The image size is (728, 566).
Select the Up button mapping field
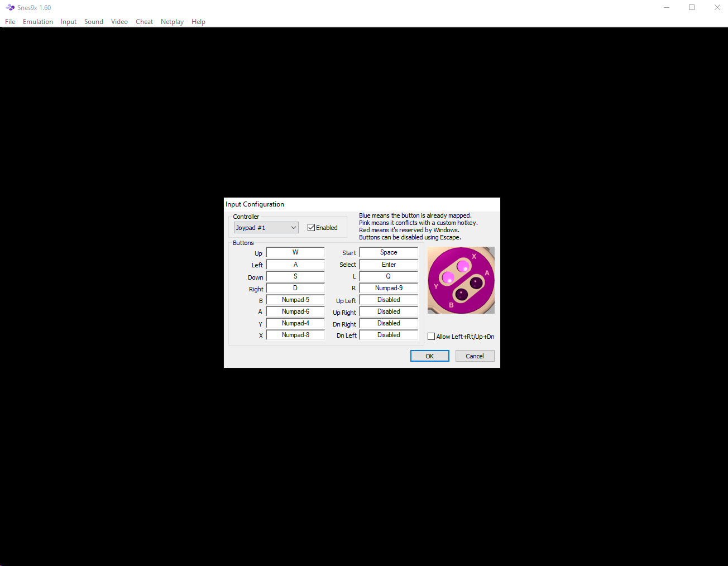(295, 252)
